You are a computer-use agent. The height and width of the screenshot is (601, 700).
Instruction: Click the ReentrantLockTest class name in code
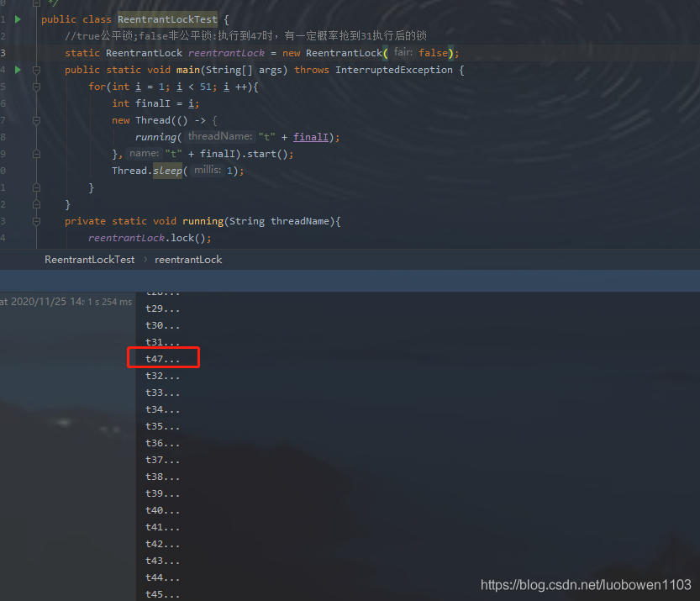pyautogui.click(x=167, y=19)
